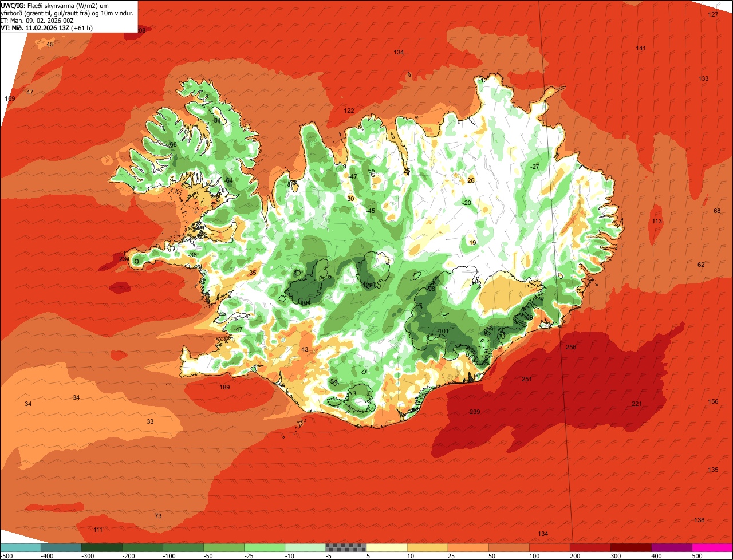Viewport: 733px width, 560px height.
Task: Click the map value '127'
Action: (x=713, y=14)
